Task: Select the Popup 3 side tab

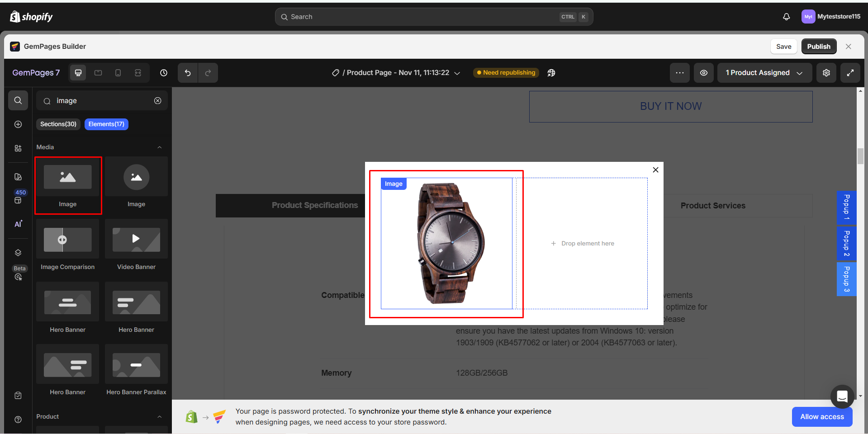Action: tap(847, 279)
